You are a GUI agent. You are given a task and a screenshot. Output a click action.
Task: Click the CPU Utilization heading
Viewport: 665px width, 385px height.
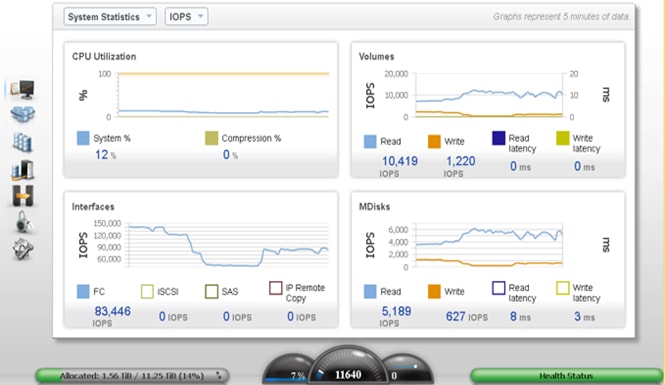point(104,56)
